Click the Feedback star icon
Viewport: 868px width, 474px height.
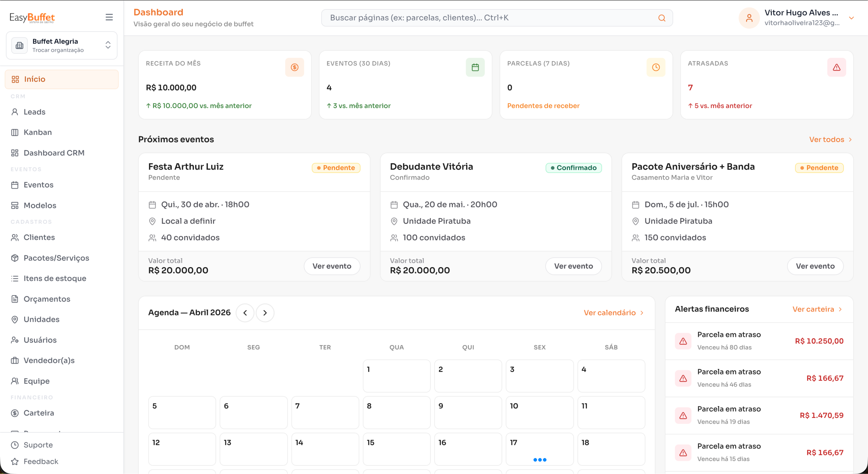tap(15, 462)
